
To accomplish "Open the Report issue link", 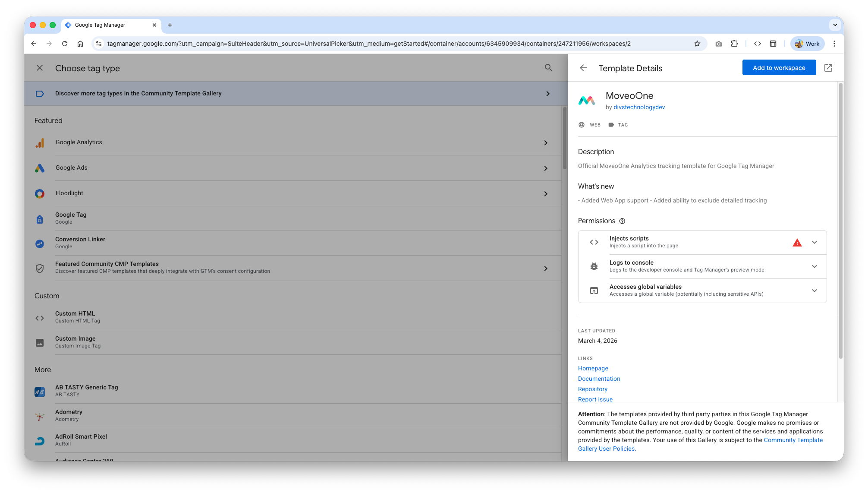I will tap(595, 399).
